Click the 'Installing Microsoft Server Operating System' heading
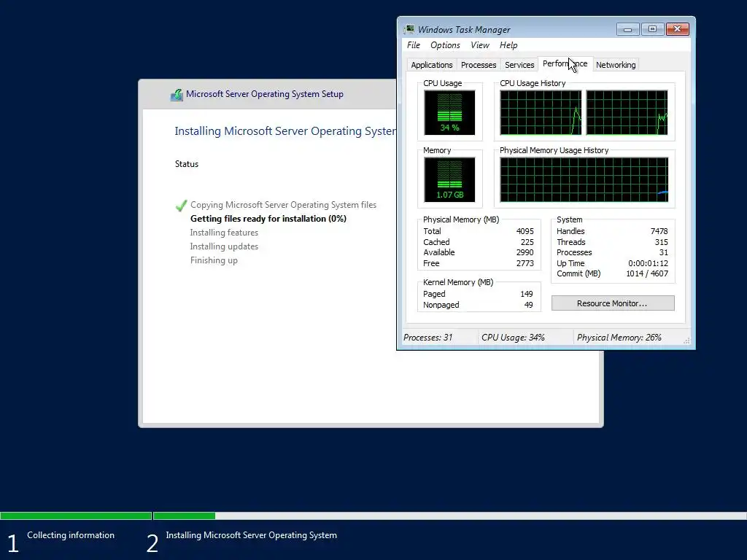This screenshot has width=747, height=560. 285,131
